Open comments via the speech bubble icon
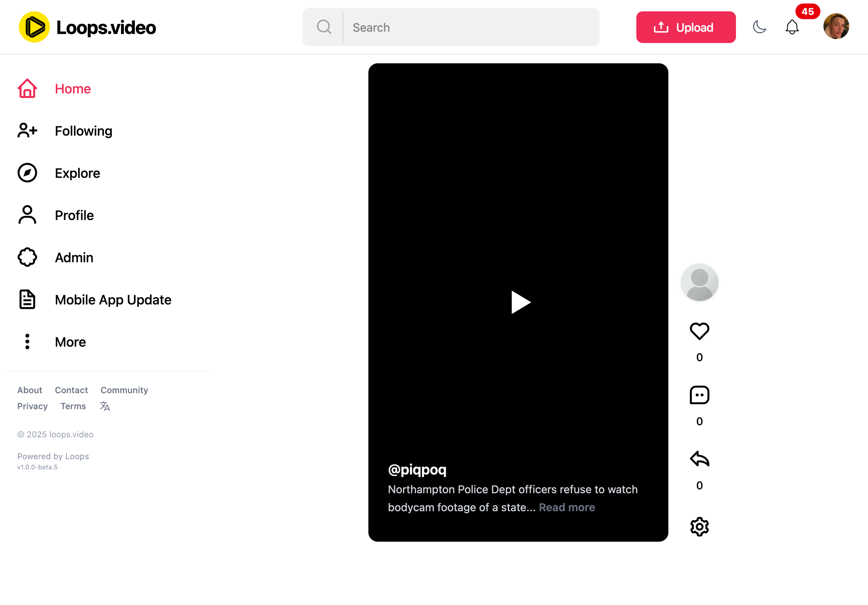 pos(699,395)
